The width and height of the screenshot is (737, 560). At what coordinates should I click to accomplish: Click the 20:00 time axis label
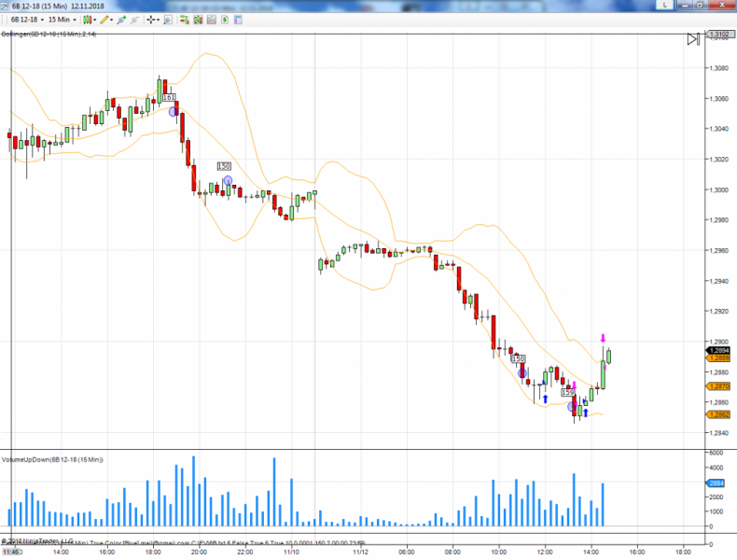199,552
